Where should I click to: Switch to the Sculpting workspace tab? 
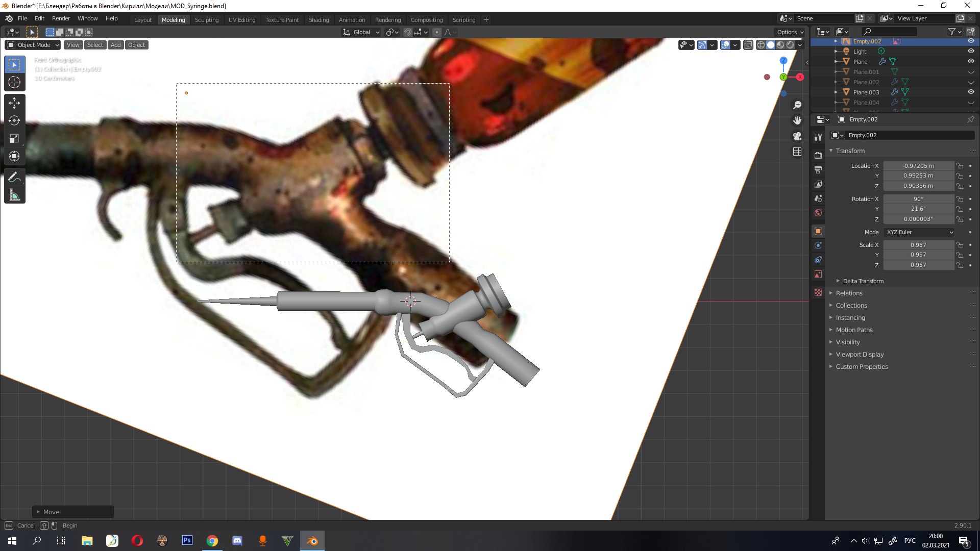point(206,20)
